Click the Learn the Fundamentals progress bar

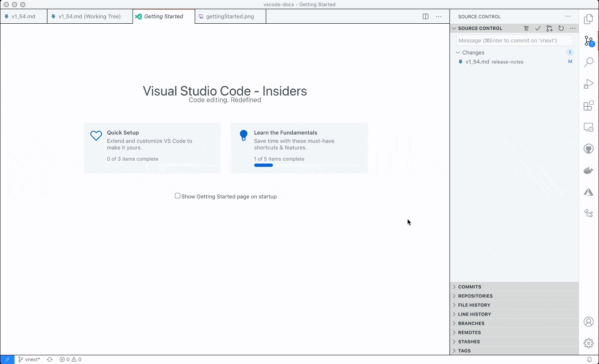264,165
